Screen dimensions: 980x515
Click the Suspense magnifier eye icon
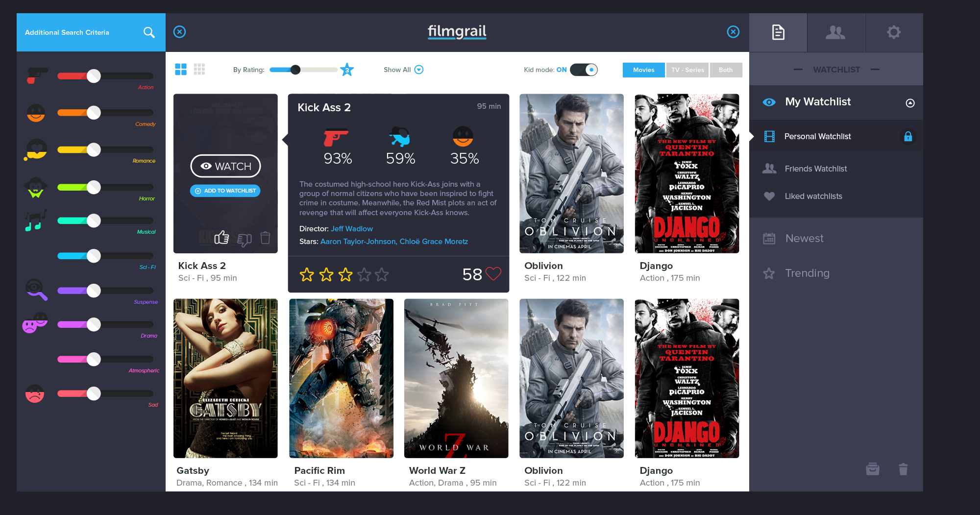(37, 290)
